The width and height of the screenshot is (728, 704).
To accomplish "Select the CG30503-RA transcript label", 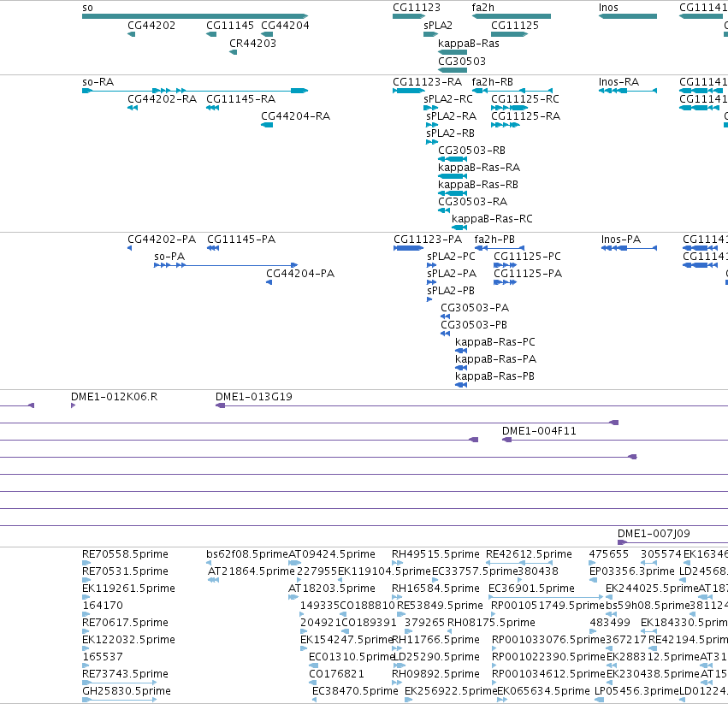I will pos(472,202).
